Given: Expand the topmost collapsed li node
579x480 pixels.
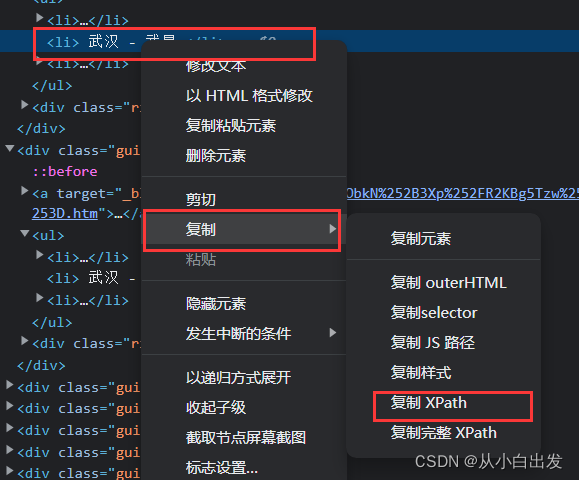Looking at the screenshot, I should 40,17.
